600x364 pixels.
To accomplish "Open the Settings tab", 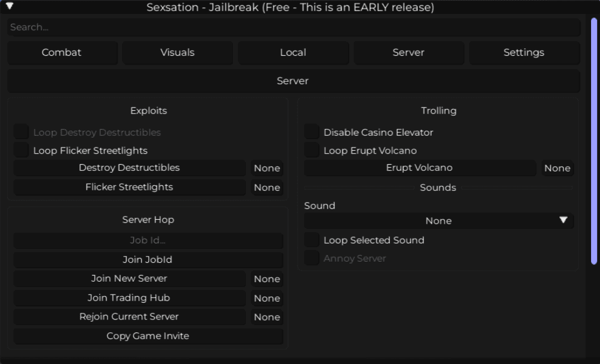I will coord(524,52).
